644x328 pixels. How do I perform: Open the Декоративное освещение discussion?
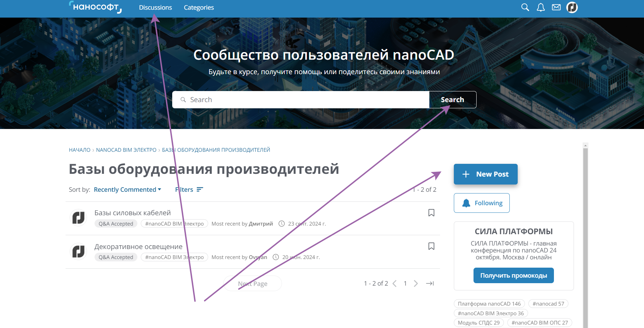tap(138, 247)
